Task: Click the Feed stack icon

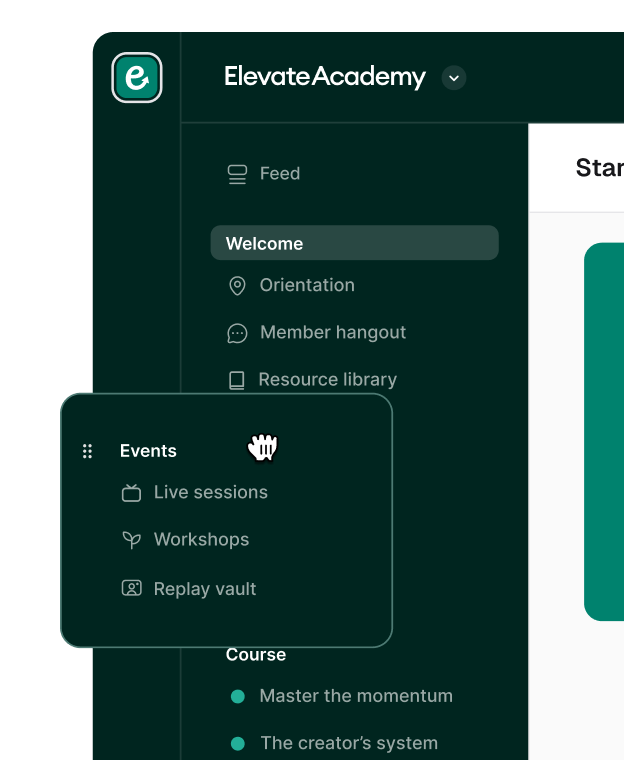Action: coord(237,174)
